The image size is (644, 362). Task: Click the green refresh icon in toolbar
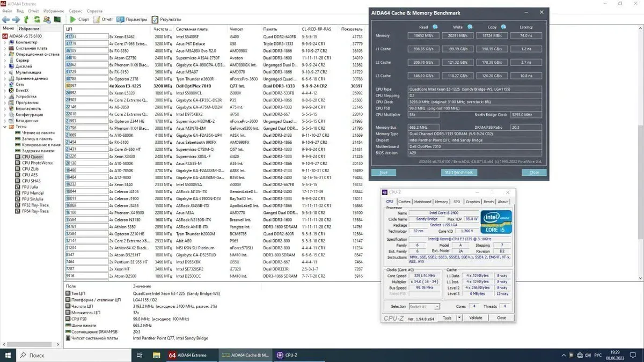click(37, 19)
